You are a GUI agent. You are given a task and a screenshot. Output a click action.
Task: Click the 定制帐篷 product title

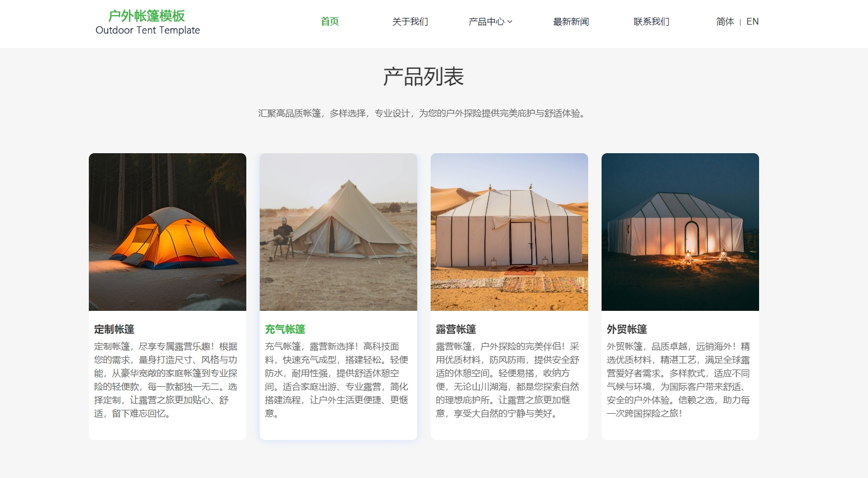tap(114, 329)
